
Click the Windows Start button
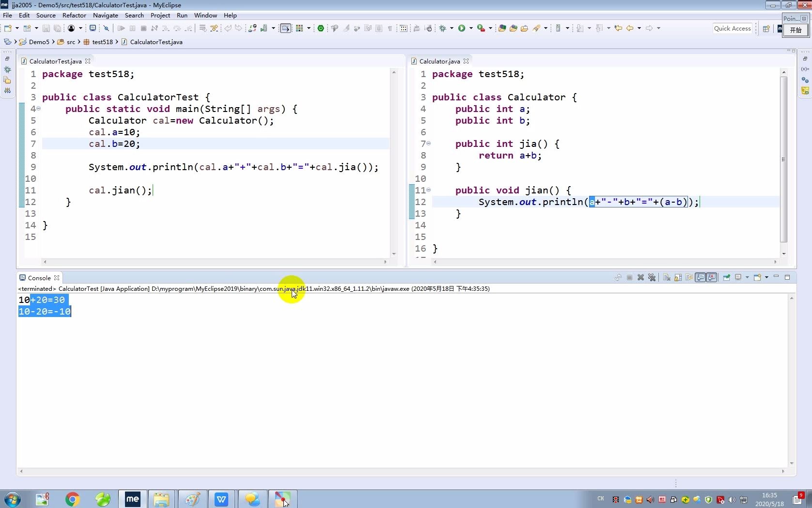(x=12, y=499)
